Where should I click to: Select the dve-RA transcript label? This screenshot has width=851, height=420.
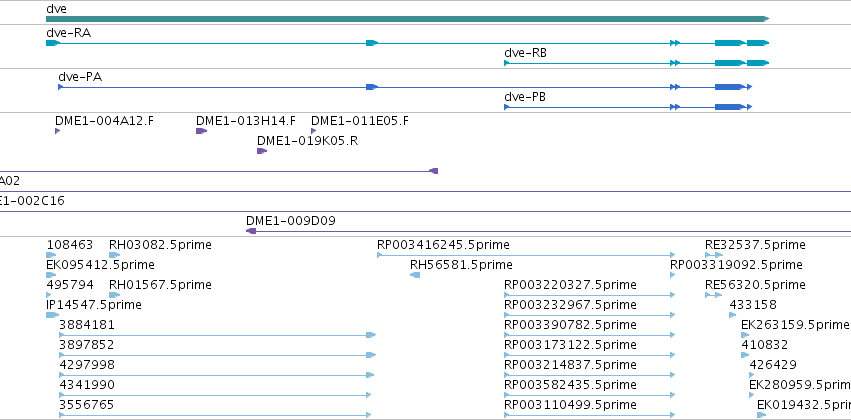click(68, 33)
